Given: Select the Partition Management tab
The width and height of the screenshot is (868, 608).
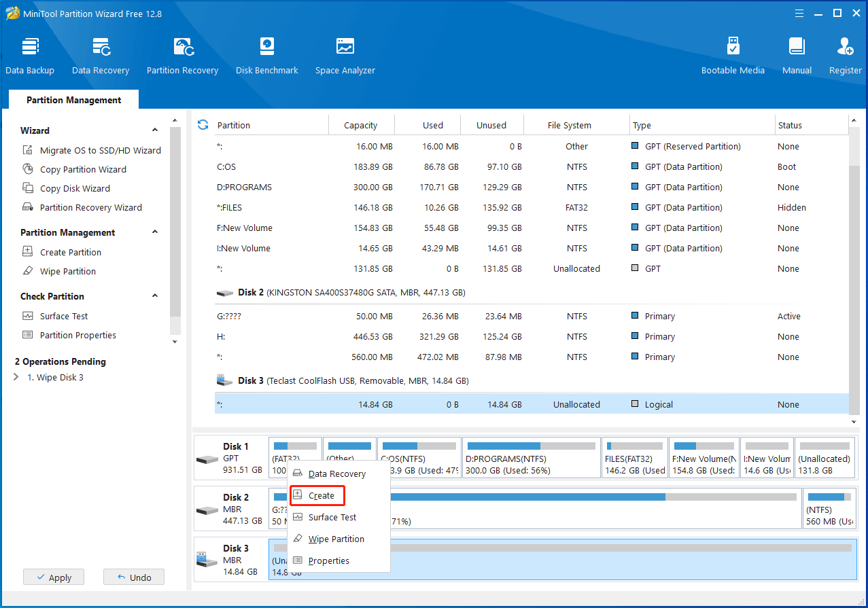Looking at the screenshot, I should tap(73, 100).
